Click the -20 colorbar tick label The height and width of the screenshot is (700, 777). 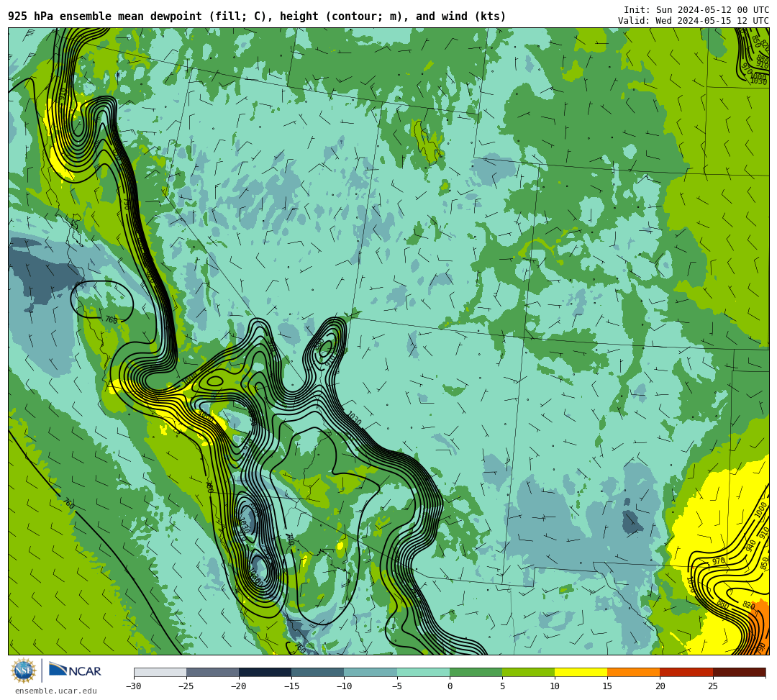click(x=239, y=686)
